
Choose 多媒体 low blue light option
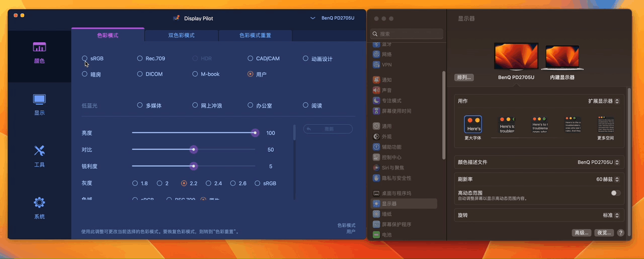pyautogui.click(x=140, y=105)
